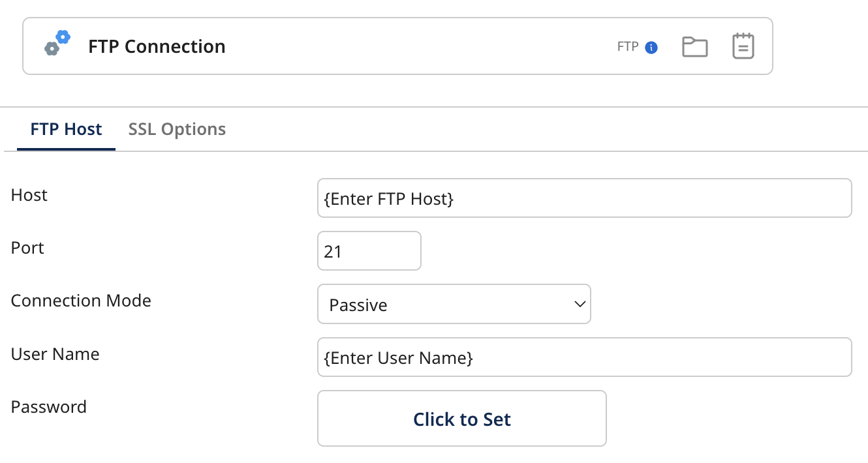The width and height of the screenshot is (868, 463).
Task: Click the Password label
Action: (49, 407)
